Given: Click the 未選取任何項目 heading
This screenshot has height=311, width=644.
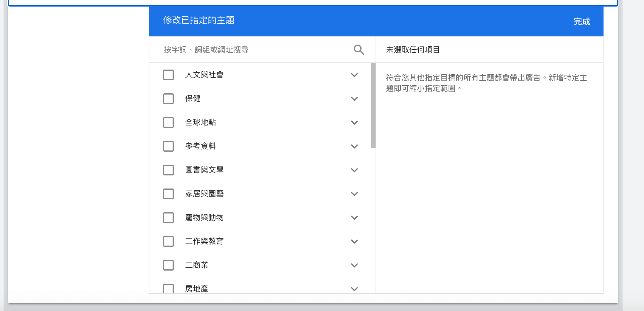Looking at the screenshot, I should (x=413, y=50).
